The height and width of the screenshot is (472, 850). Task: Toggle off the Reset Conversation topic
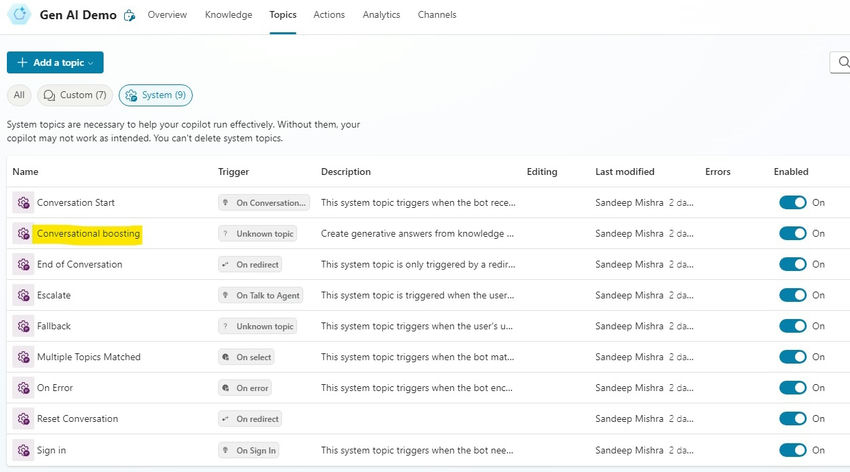792,419
